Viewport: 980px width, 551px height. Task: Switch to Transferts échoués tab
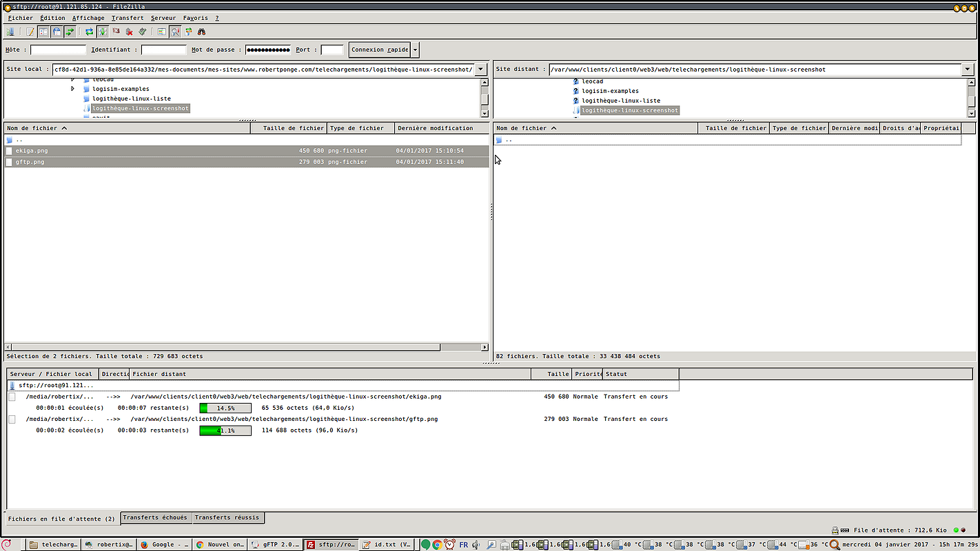point(155,517)
